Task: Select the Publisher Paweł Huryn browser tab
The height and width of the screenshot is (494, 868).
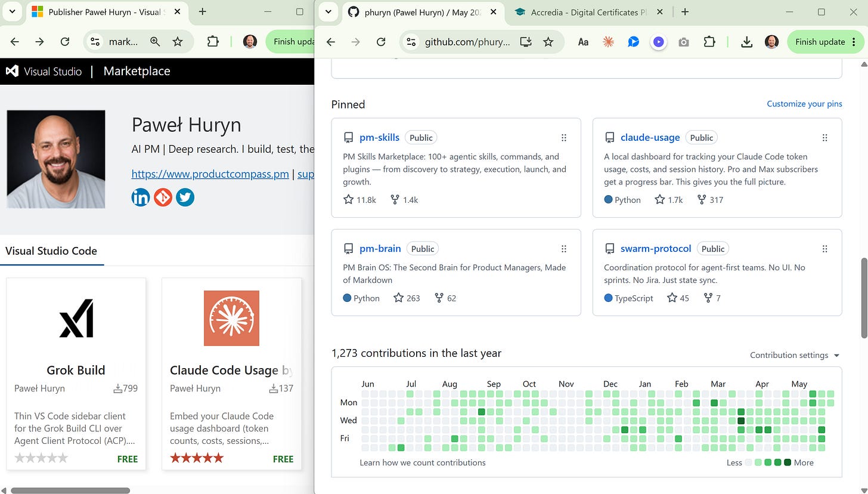Action: pos(106,12)
